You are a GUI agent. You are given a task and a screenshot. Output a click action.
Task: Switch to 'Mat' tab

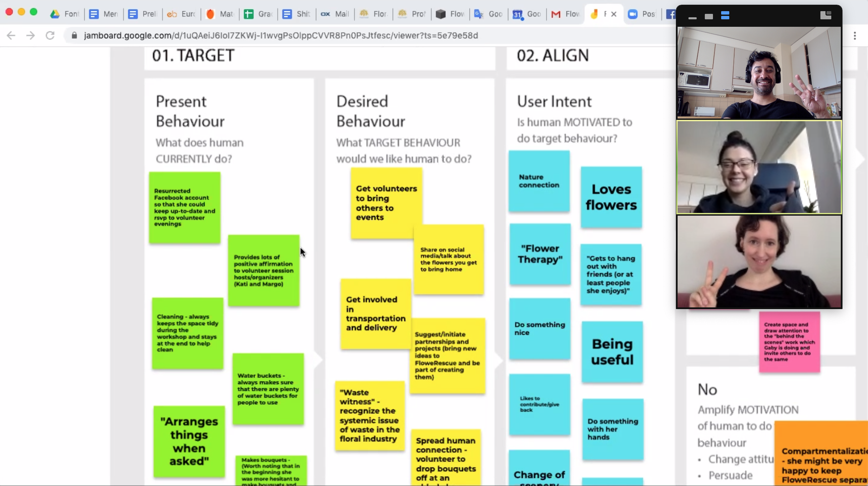tap(220, 14)
